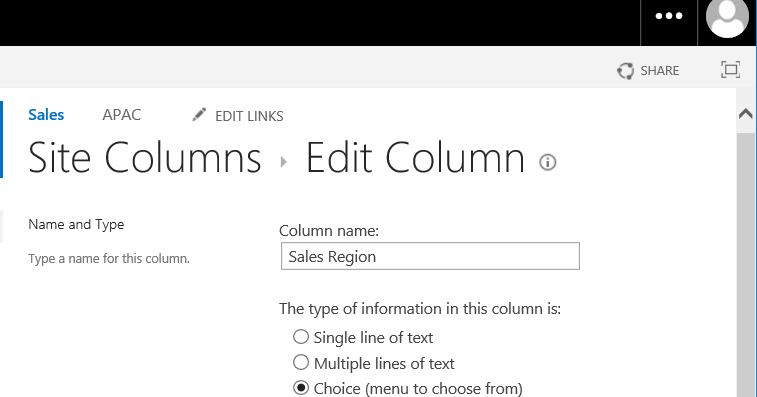Image resolution: width=757 pixels, height=397 pixels.
Task: Click the vertical scrollbar track
Action: click(x=746, y=266)
